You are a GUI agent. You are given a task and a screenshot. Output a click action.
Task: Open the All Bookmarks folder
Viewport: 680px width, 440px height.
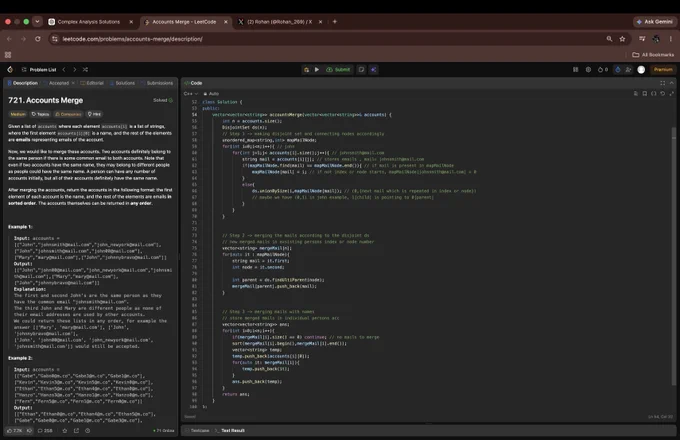653,55
